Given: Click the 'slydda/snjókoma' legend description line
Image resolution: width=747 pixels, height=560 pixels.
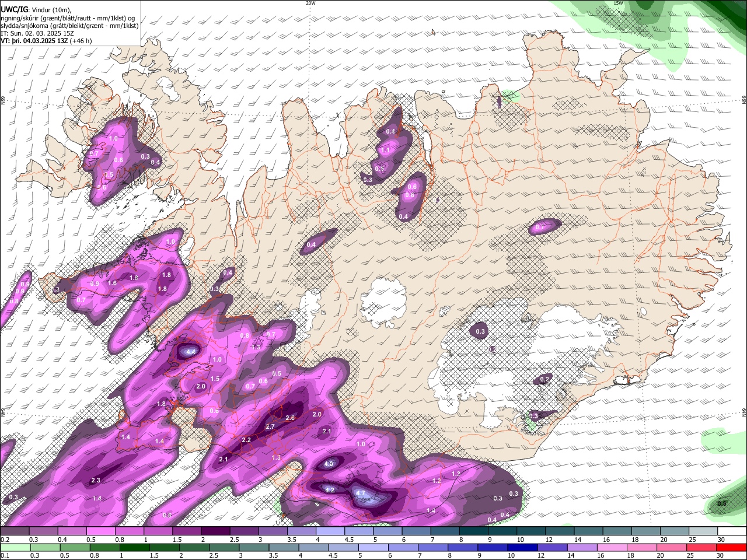Looking at the screenshot, I should (x=69, y=26).
